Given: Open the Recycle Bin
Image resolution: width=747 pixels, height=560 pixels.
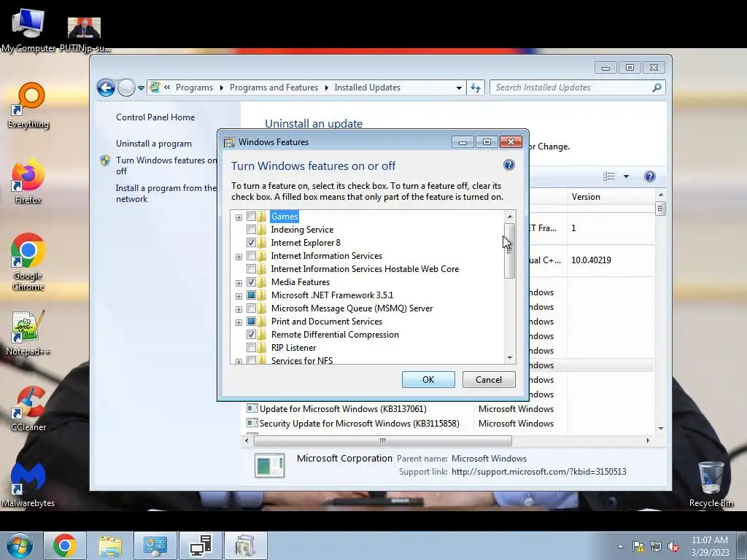Looking at the screenshot, I should [711, 484].
